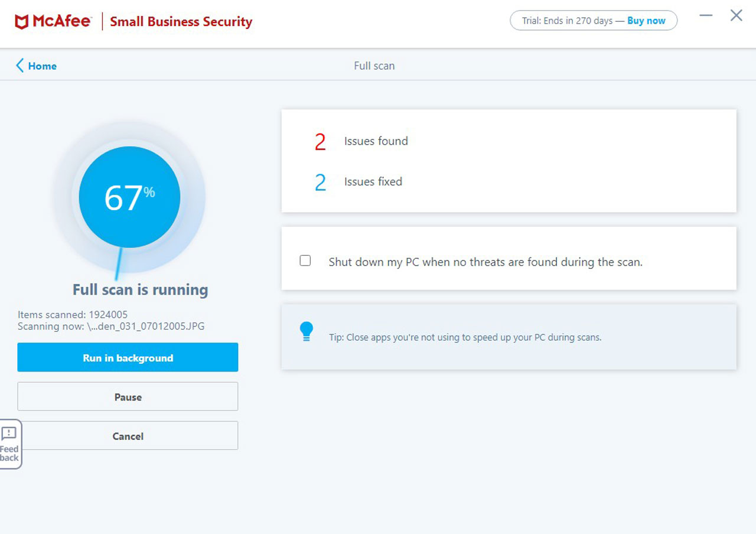Open Buy now from the trial banner
The height and width of the screenshot is (534, 756).
pyautogui.click(x=646, y=20)
